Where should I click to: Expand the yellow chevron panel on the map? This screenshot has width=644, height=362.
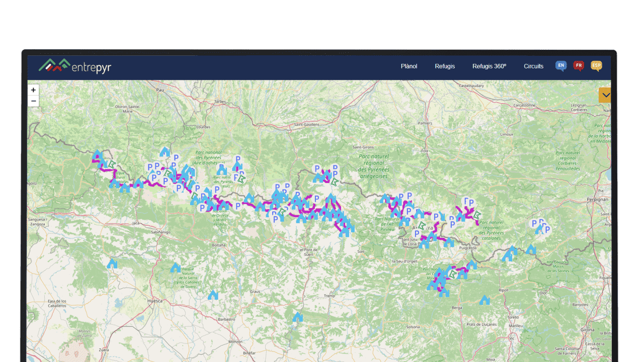tap(605, 95)
